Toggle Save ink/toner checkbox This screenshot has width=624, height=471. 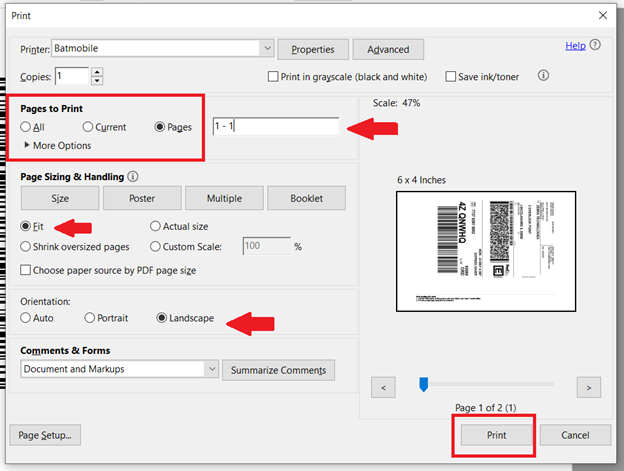450,77
